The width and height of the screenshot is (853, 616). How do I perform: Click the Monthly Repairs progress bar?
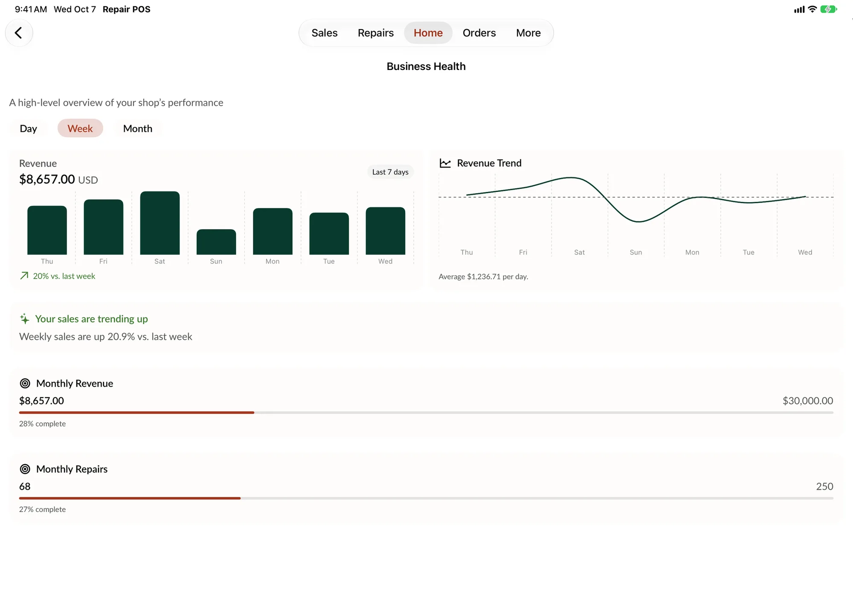(x=426, y=498)
